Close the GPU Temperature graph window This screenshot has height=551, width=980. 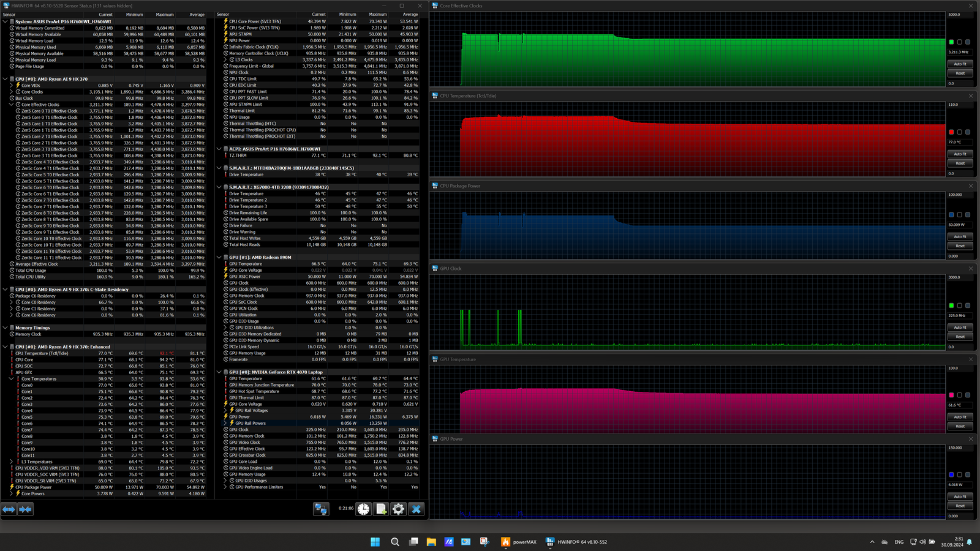[971, 359]
